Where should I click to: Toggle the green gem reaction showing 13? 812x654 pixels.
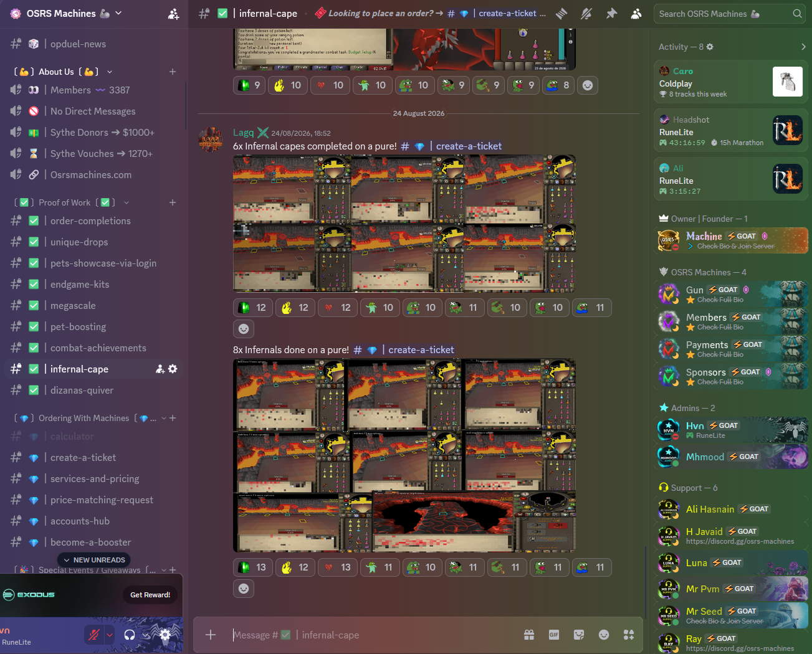[x=252, y=567]
